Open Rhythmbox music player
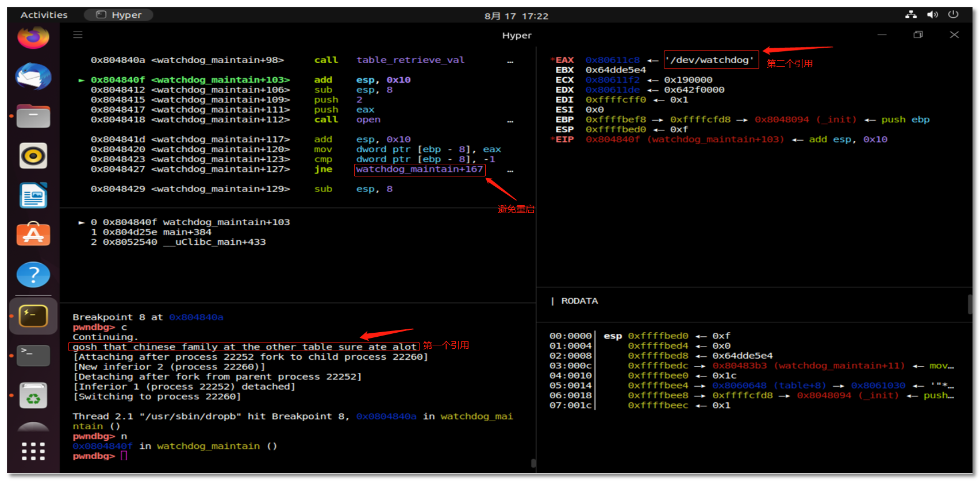 pyautogui.click(x=33, y=156)
